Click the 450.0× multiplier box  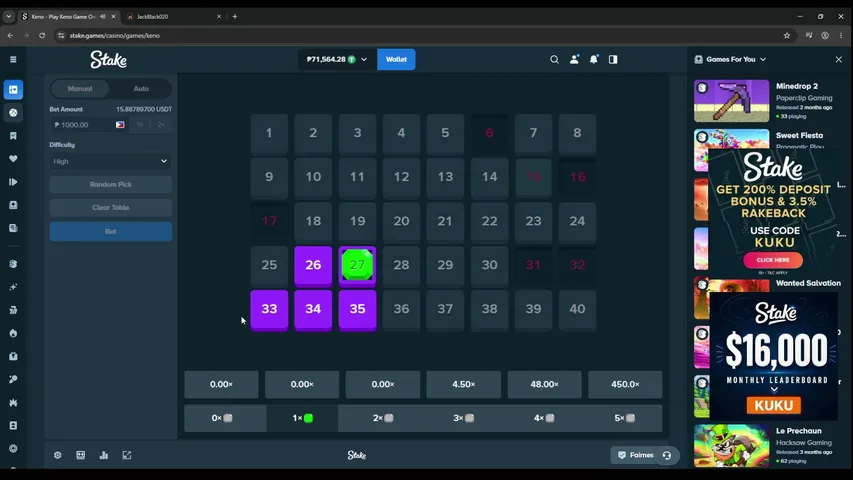tap(625, 384)
